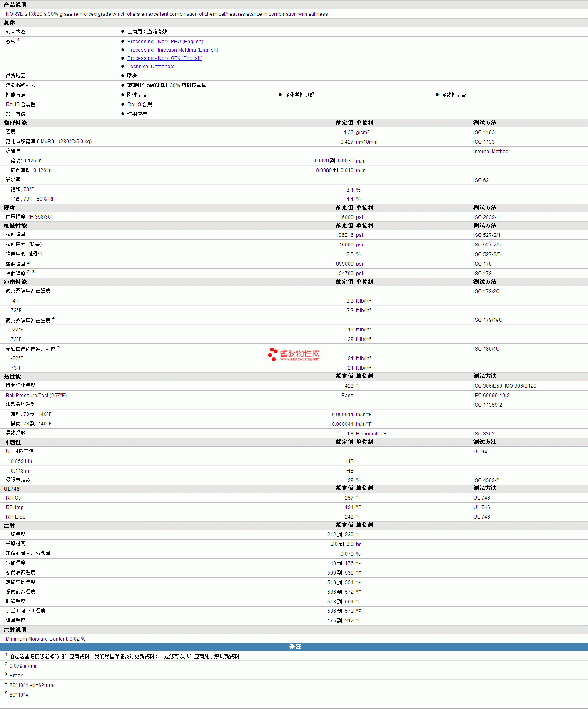
Task: Click the ISO 62 test method cell
Action: pyautogui.click(x=481, y=180)
